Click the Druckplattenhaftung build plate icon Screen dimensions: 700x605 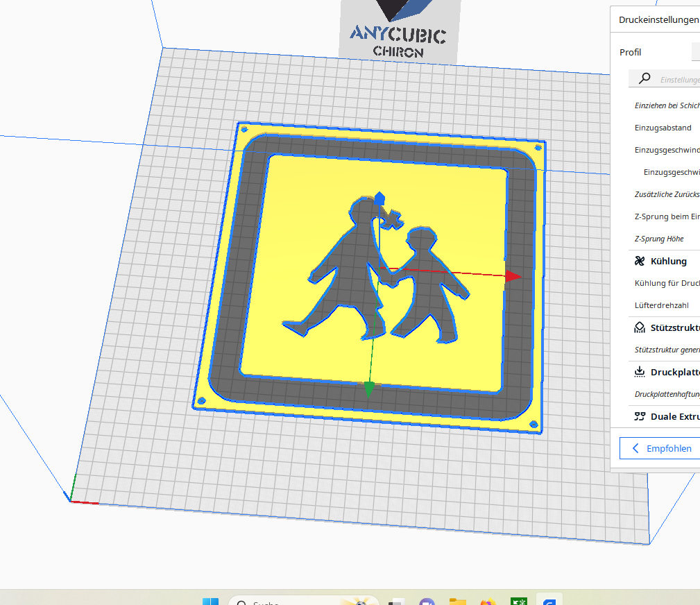[x=639, y=372]
